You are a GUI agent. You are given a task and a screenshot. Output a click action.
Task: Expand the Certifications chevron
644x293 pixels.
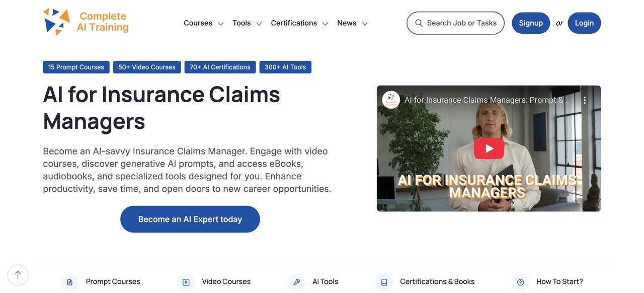pyautogui.click(x=326, y=24)
